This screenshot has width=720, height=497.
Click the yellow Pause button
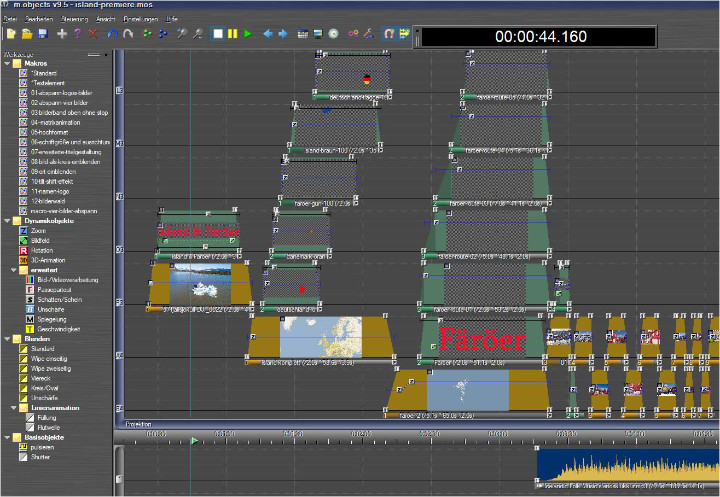click(x=232, y=34)
